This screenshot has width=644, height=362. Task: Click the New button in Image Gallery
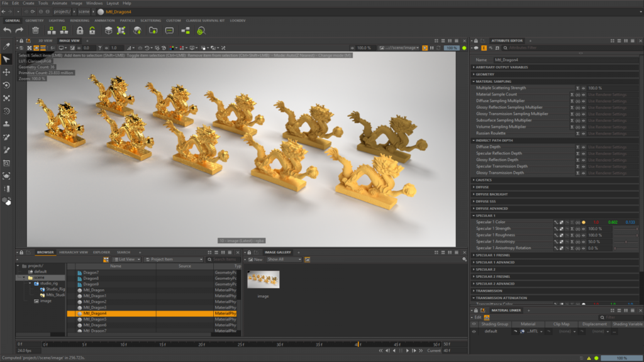[255, 260]
